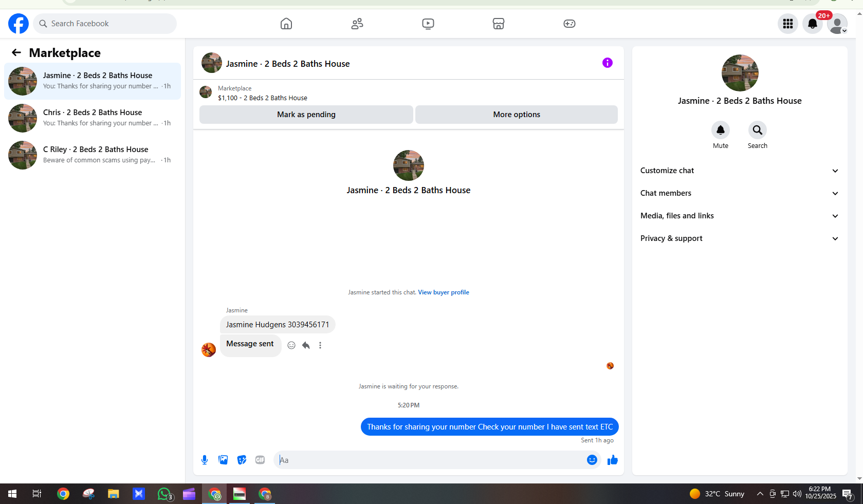Image resolution: width=863 pixels, height=504 pixels.
Task: Click More options button
Action: (517, 115)
